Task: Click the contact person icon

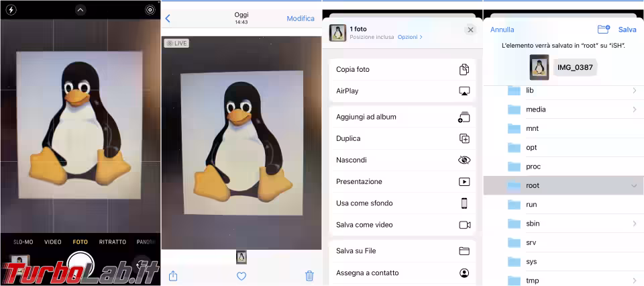Action: point(464,273)
